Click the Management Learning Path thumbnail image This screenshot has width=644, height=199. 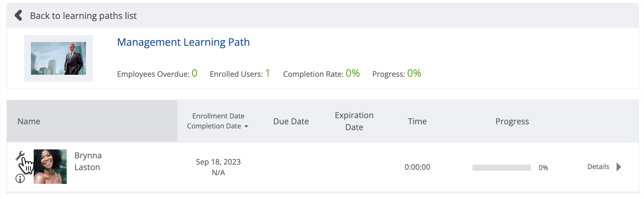point(58,58)
